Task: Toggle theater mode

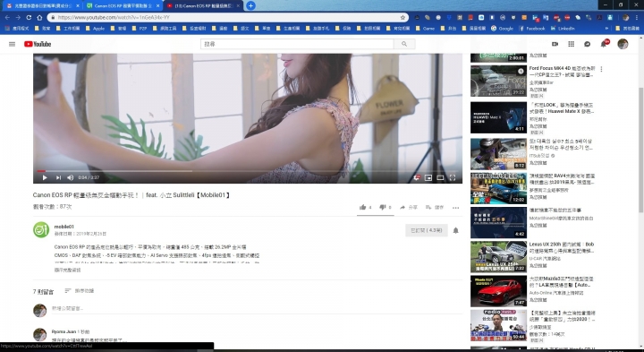Action: tap(440, 177)
